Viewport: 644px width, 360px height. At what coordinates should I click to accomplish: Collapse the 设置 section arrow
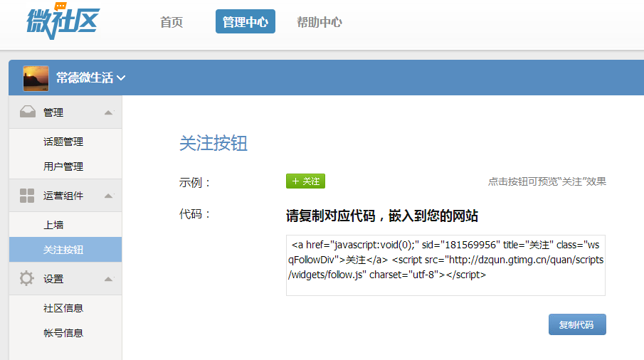[x=108, y=279]
